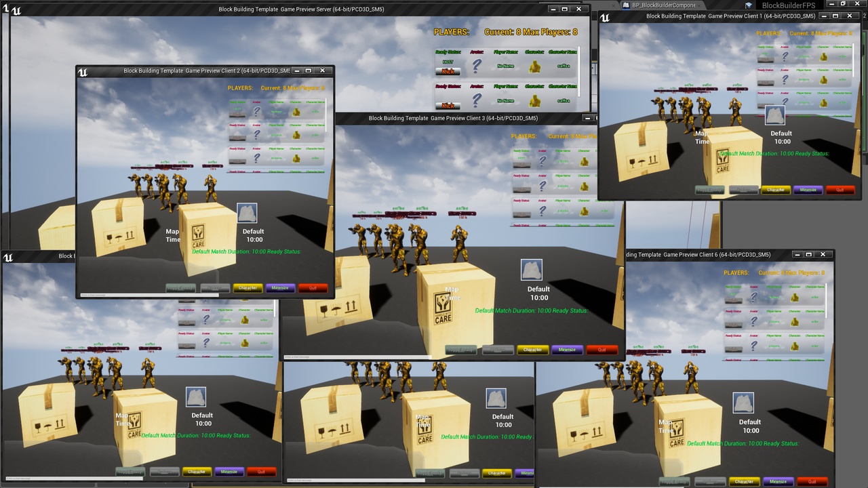Select second-row yellow character icon in Server window

pyautogui.click(x=535, y=101)
